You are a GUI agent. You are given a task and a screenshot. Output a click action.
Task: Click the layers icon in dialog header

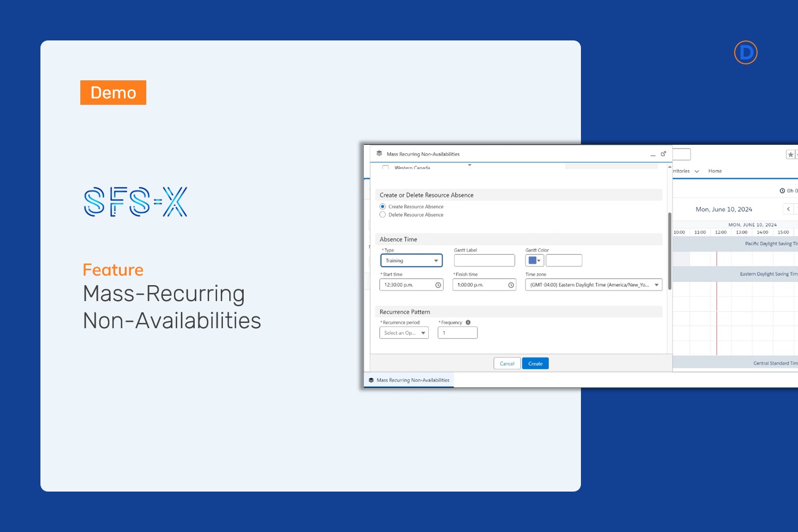coord(379,154)
